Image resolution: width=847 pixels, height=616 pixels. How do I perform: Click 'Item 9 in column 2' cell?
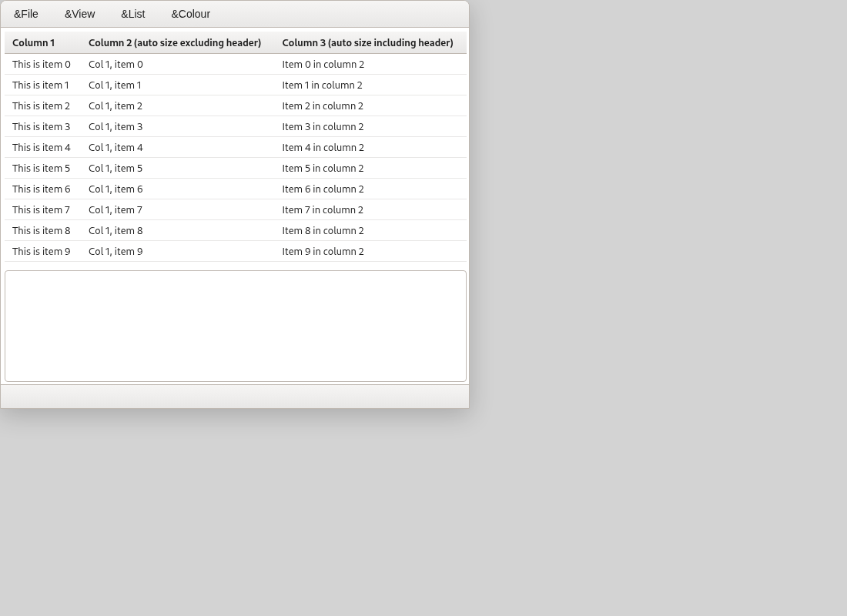pyautogui.click(x=323, y=251)
